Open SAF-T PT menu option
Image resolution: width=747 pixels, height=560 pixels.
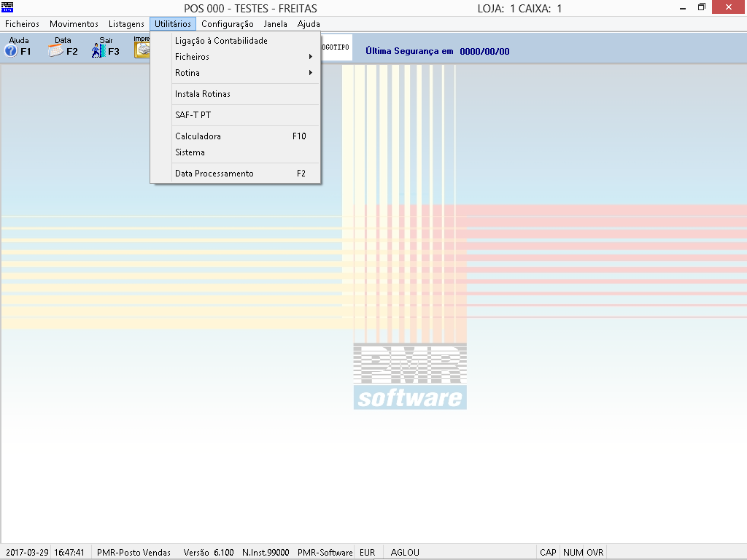tap(193, 115)
